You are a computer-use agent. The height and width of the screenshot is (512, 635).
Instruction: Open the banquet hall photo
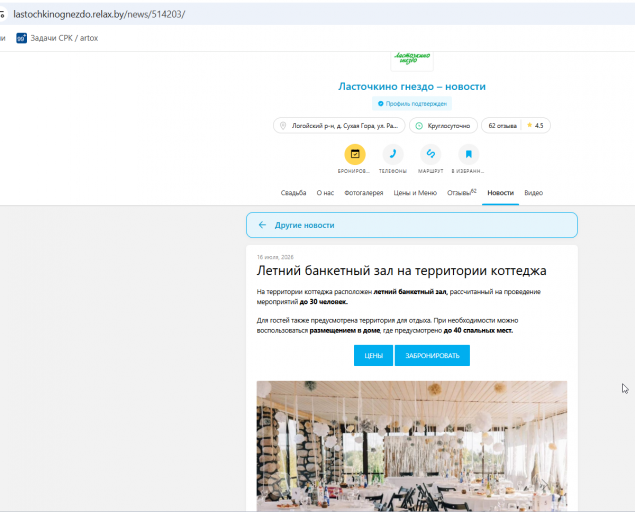click(412, 446)
